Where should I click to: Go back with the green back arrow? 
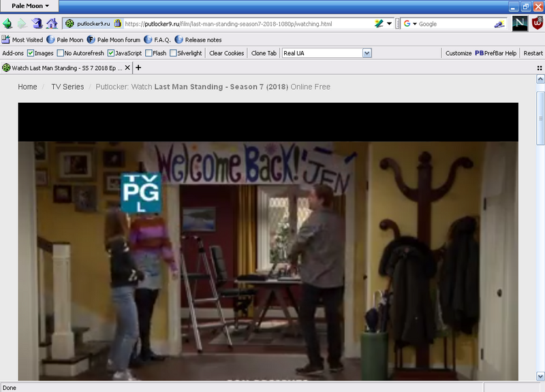point(7,24)
